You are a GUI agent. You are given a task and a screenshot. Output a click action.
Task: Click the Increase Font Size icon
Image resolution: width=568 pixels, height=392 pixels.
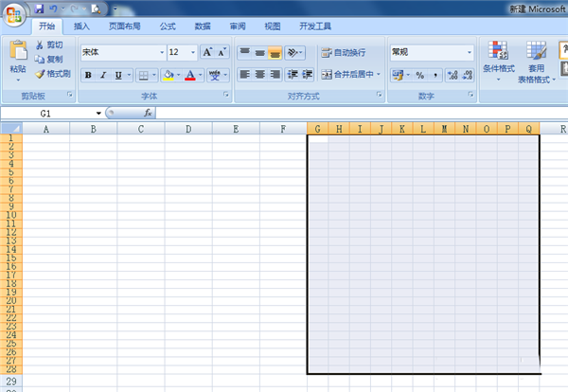tap(208, 53)
